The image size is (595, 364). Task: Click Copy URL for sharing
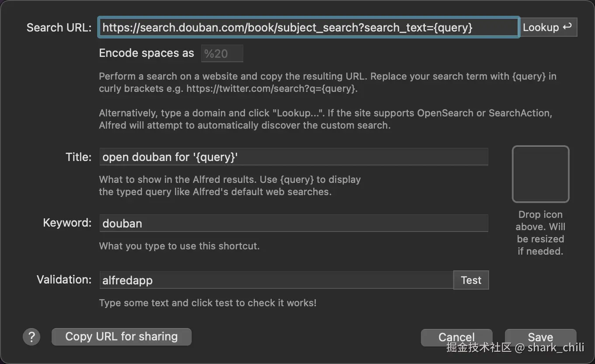122,336
